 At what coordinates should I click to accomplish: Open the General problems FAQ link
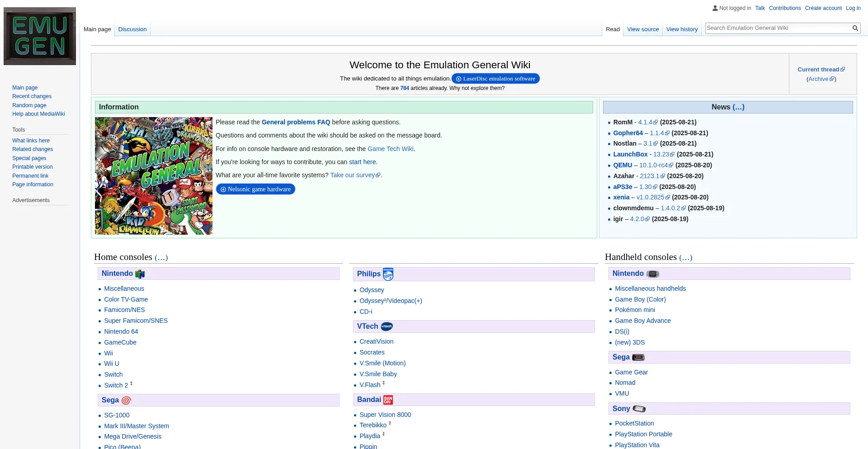(x=296, y=122)
